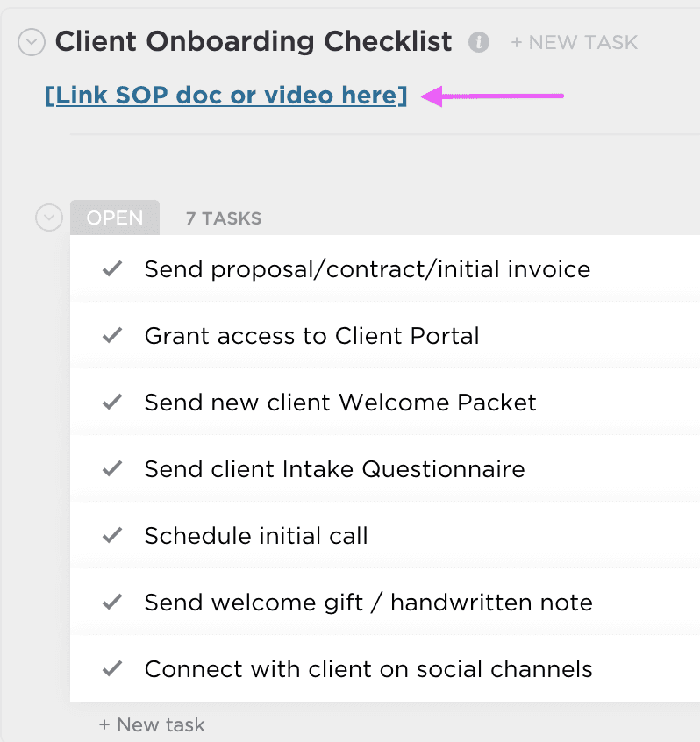Click the 7 TASKS count label
This screenshot has width=700, height=742.
pyautogui.click(x=224, y=218)
